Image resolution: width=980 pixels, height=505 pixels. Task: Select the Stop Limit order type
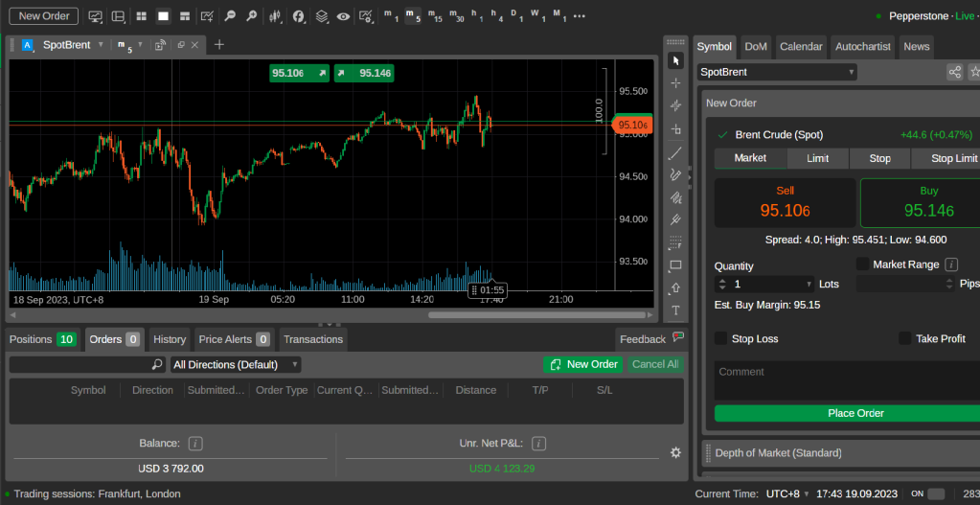click(x=946, y=158)
